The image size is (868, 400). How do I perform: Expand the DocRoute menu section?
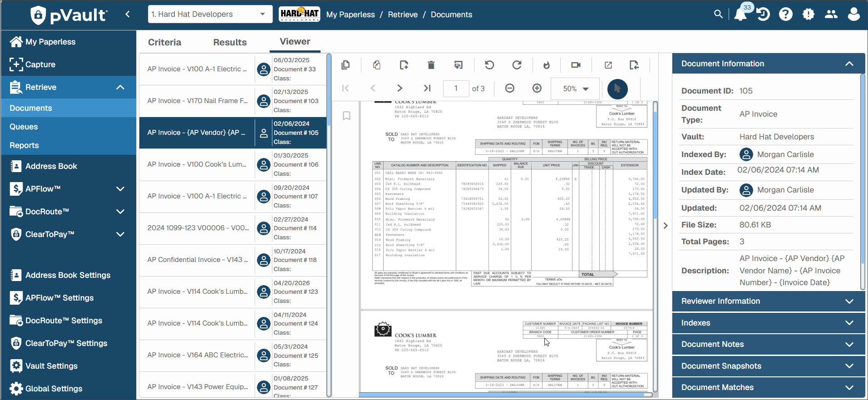pos(120,212)
